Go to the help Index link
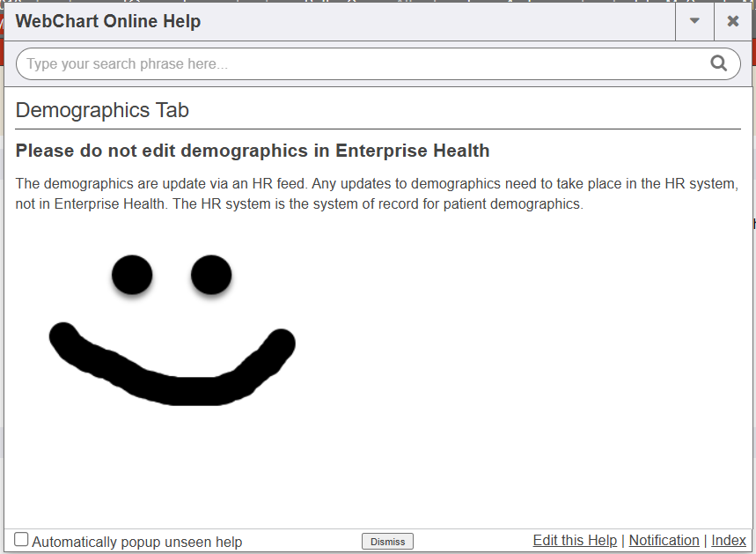Screen dimensions: 756x554 (x=729, y=541)
